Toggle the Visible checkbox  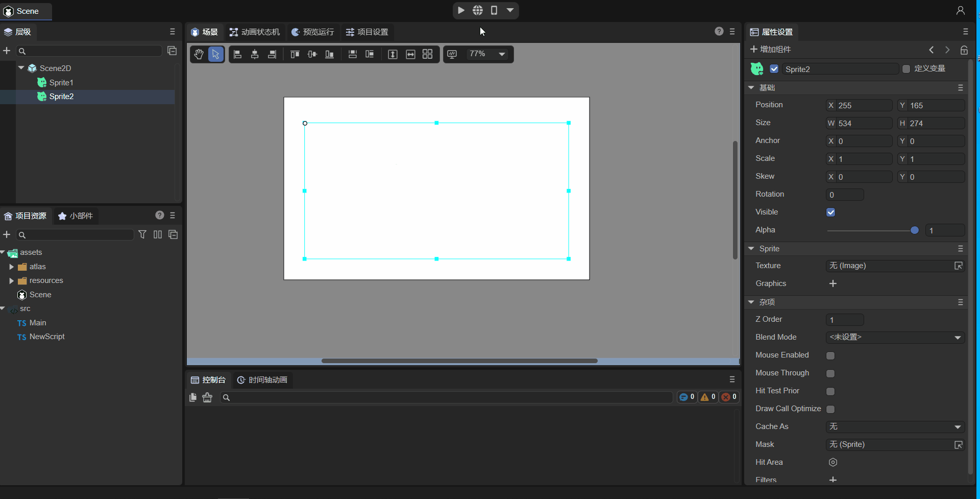coord(830,212)
